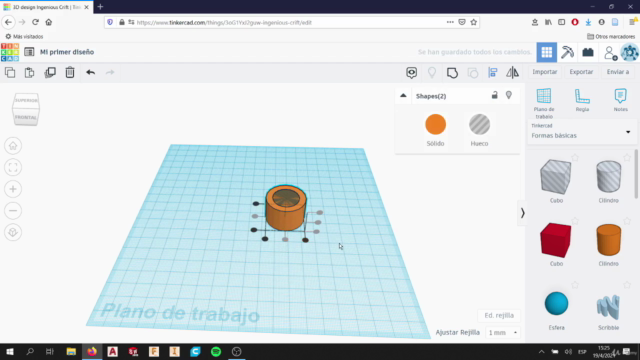Copy the selected shape
The height and width of the screenshot is (360, 640).
click(10, 73)
